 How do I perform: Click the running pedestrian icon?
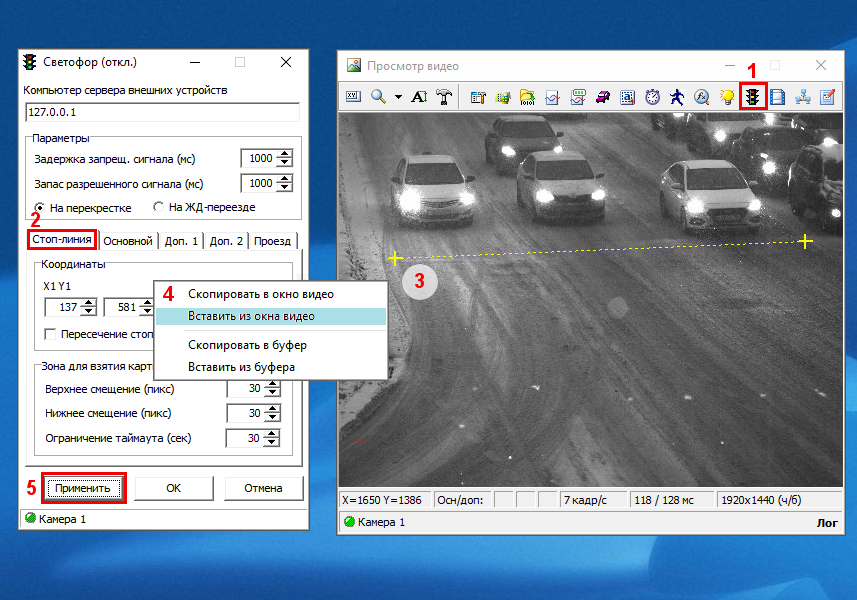(677, 97)
